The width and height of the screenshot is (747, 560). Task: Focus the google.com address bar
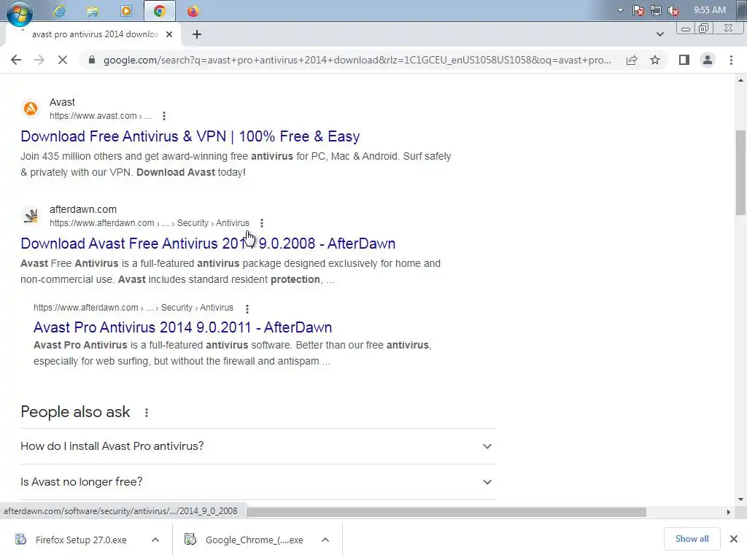click(357, 60)
